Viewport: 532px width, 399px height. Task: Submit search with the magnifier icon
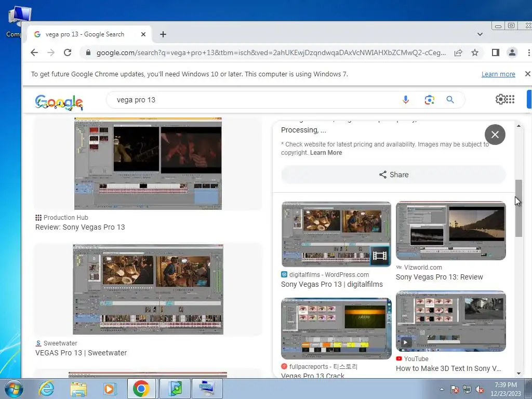450,100
